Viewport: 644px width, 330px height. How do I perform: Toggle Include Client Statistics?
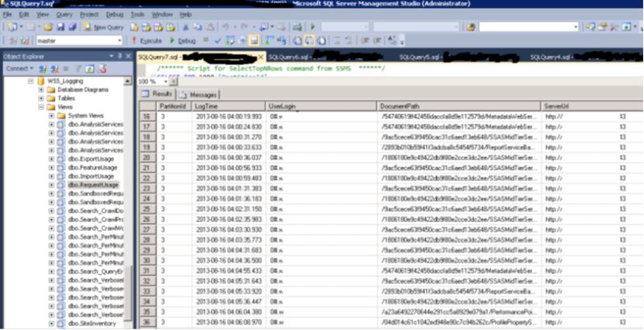pos(281,40)
